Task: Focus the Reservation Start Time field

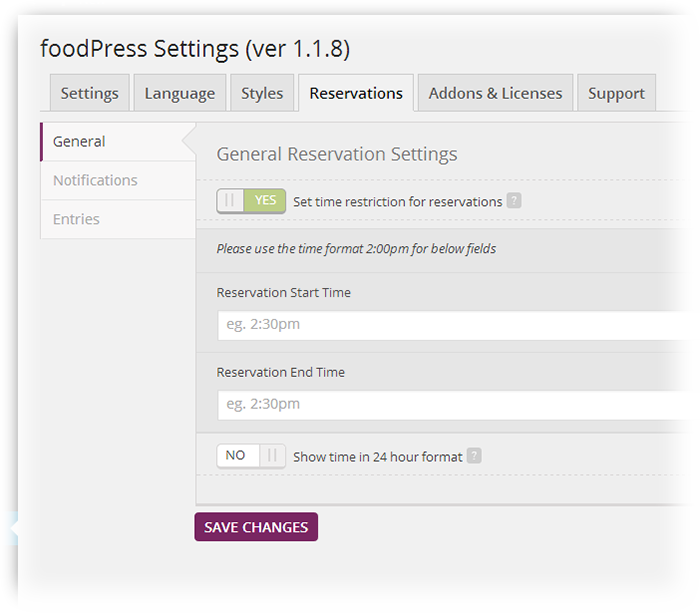Action: [x=455, y=325]
